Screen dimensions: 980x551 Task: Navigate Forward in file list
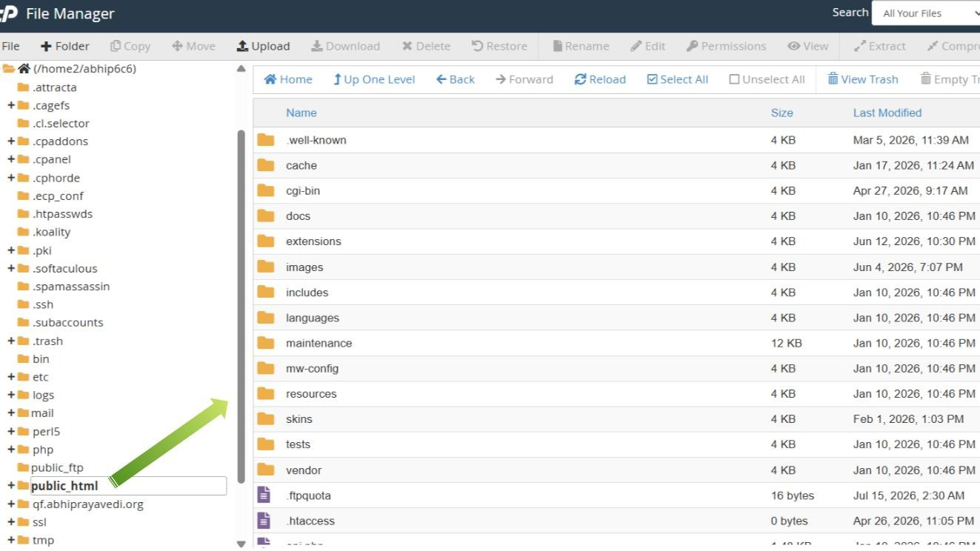tap(524, 79)
